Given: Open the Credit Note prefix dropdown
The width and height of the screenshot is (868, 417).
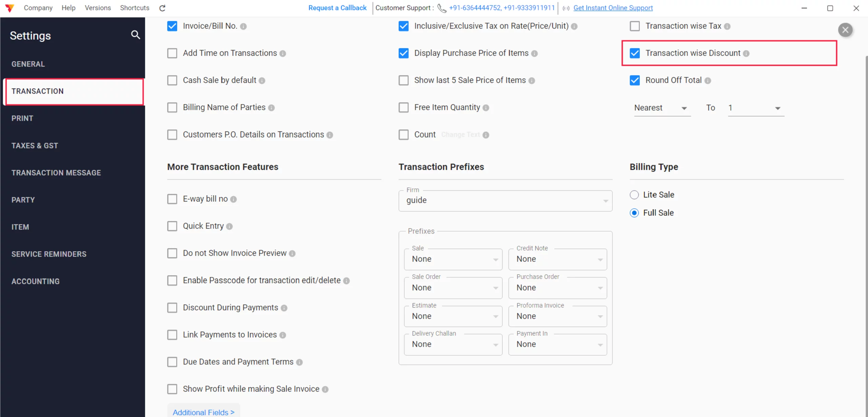Looking at the screenshot, I should tap(557, 259).
